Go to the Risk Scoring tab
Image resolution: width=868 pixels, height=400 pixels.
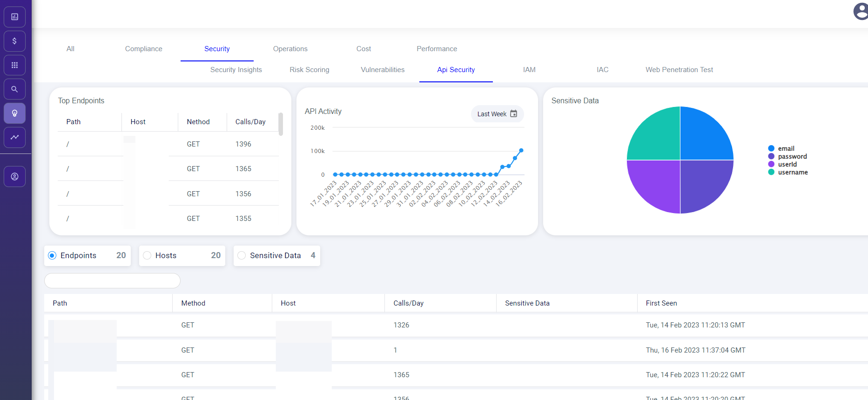[x=310, y=70]
